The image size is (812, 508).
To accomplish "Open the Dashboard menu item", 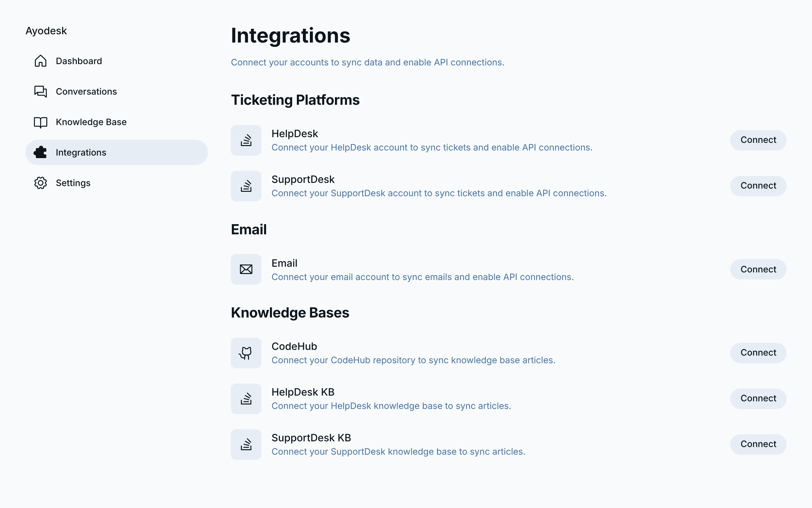I will click(x=117, y=61).
